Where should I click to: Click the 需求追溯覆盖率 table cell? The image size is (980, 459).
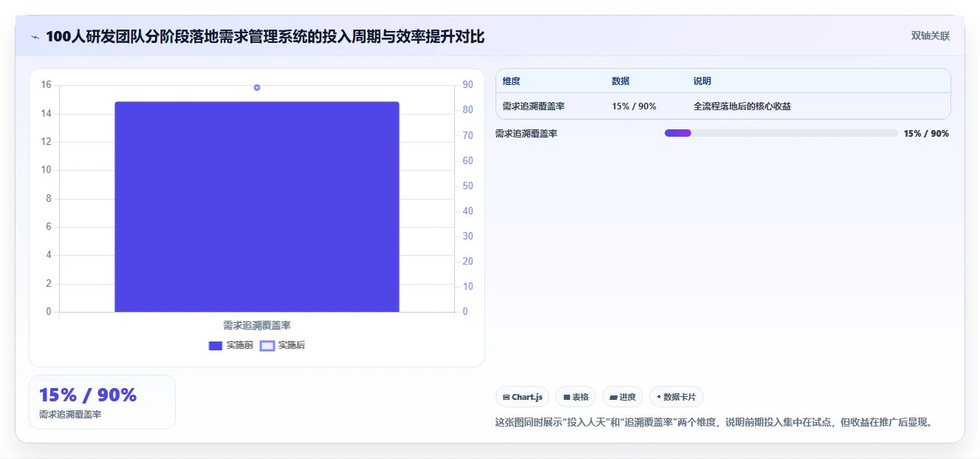point(533,106)
